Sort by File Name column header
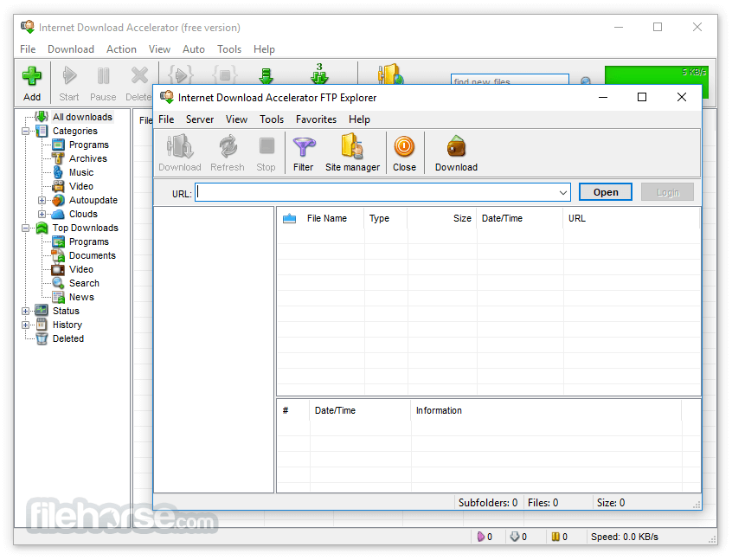This screenshot has height=560, width=732. 327,219
